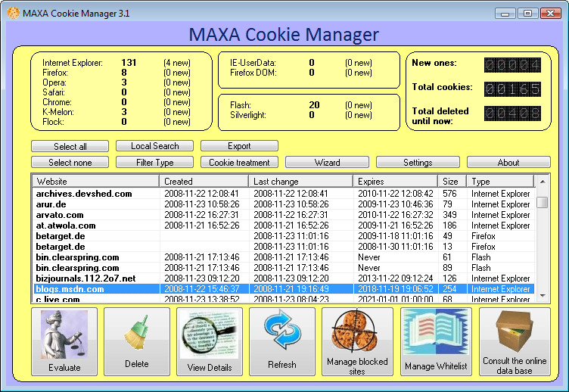Image resolution: width=569 pixels, height=392 pixels.
Task: Launch the Wizard
Action: coord(328,162)
